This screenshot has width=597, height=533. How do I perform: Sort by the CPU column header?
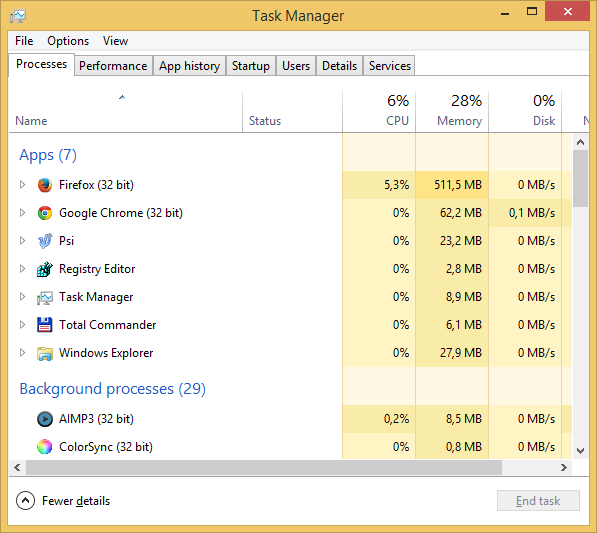(379, 112)
